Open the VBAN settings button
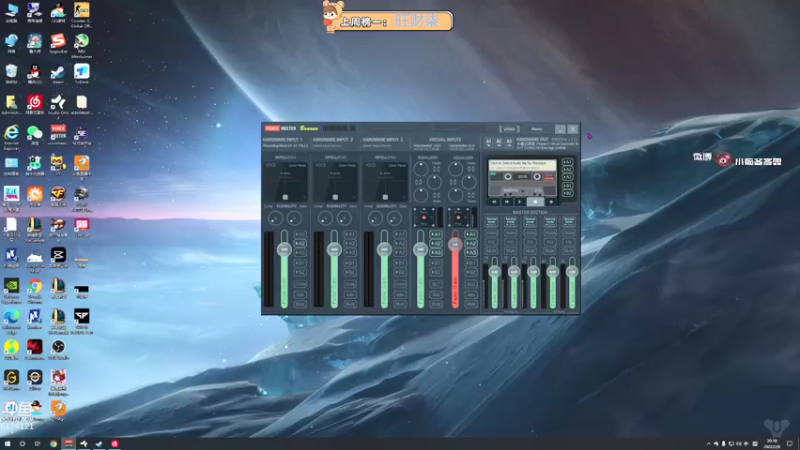This screenshot has width=800, height=450. tap(509, 129)
